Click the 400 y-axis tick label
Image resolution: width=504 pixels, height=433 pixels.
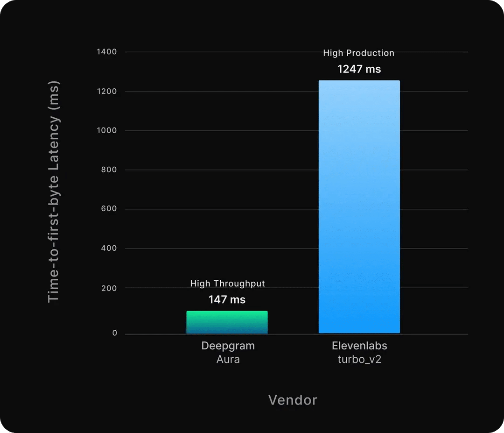coord(109,248)
